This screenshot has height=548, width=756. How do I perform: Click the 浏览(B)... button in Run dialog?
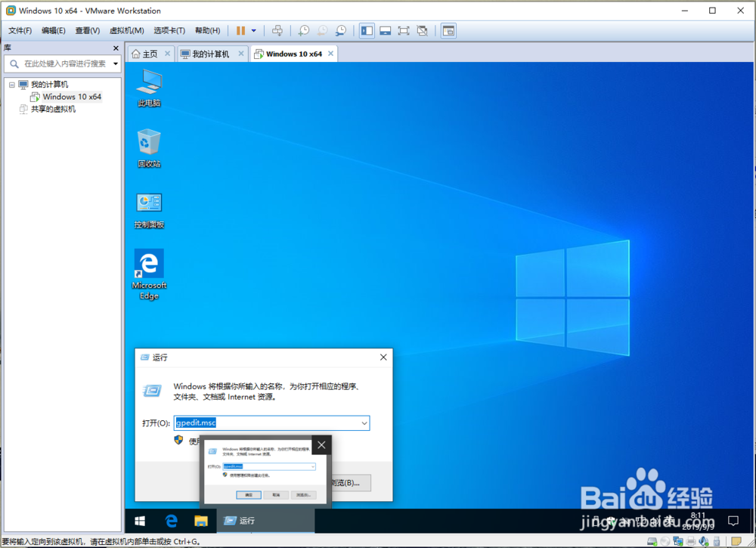[350, 483]
